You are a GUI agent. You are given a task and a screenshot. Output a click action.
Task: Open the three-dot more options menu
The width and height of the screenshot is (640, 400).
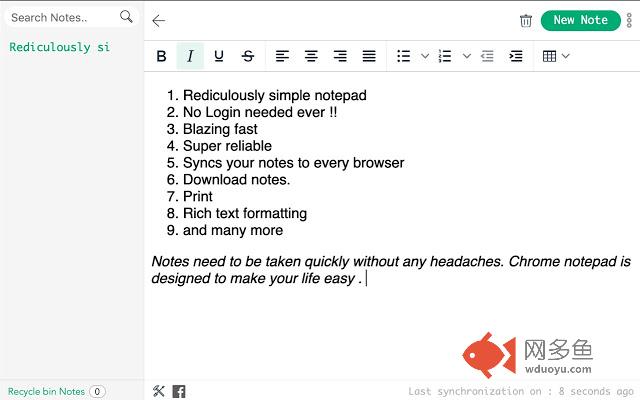tap(629, 20)
